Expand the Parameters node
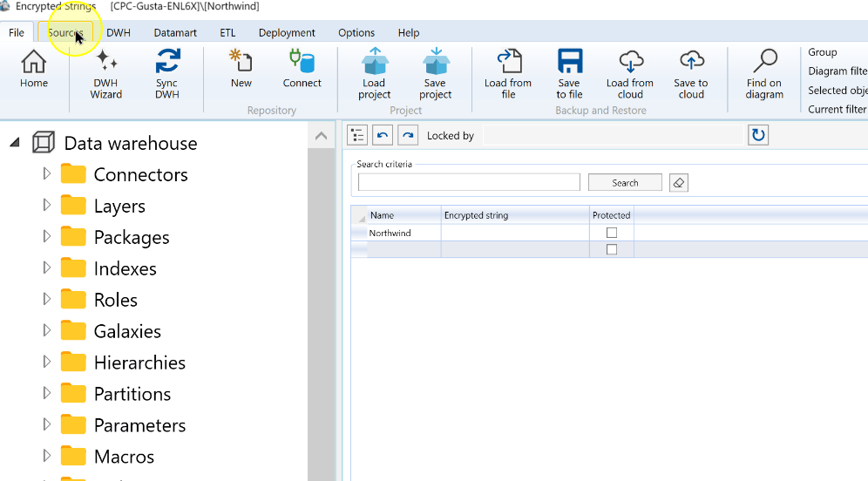The width and height of the screenshot is (868, 481). [46, 424]
